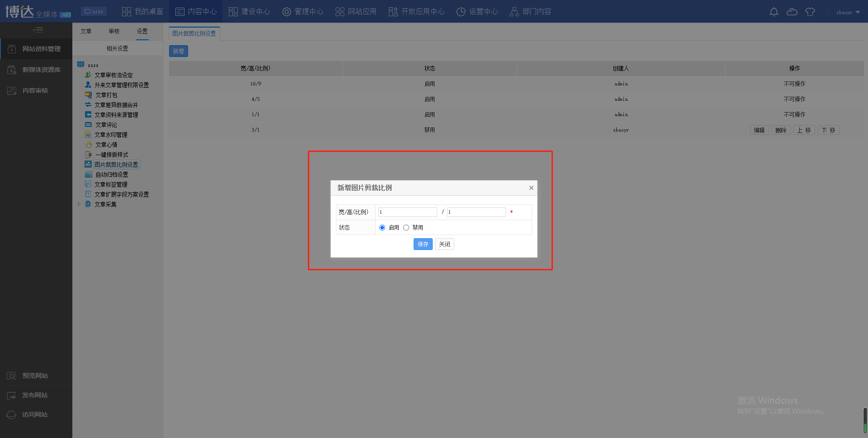Collapse the left sidebar menu icon
The image size is (868, 438).
(x=38, y=30)
